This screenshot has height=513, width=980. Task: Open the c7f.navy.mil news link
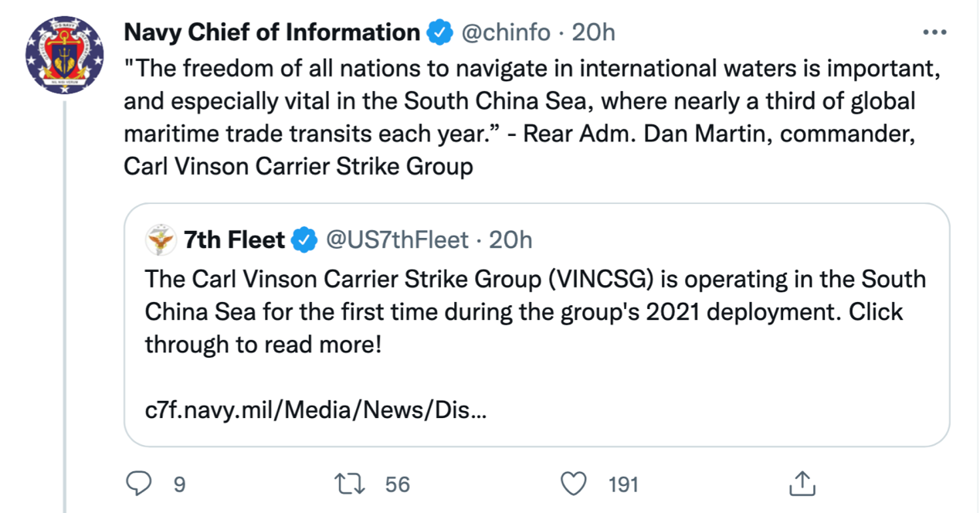[x=316, y=410]
